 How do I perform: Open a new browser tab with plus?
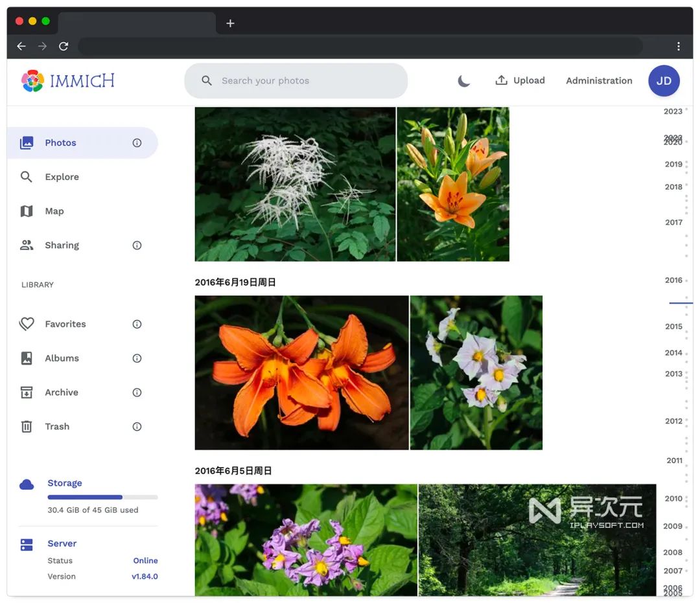(230, 23)
